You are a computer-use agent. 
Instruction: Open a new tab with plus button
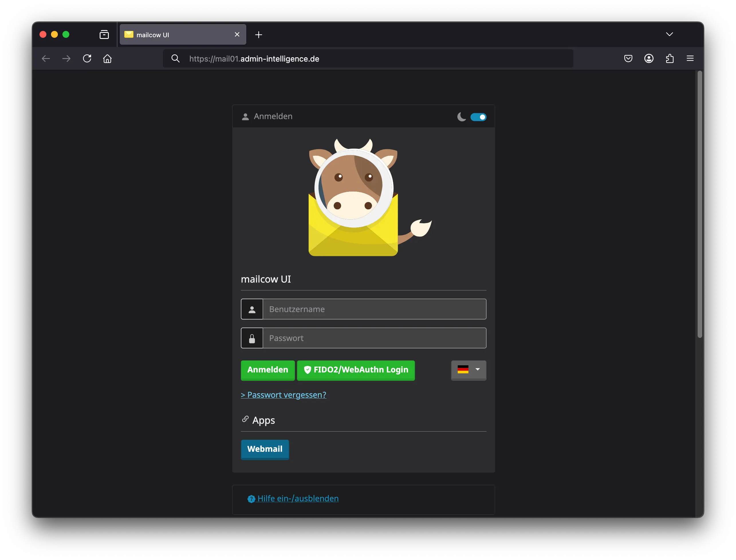coord(258,35)
